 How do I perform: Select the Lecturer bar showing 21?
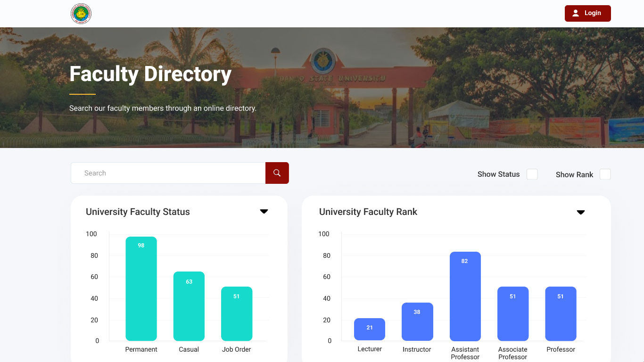pyautogui.click(x=370, y=329)
